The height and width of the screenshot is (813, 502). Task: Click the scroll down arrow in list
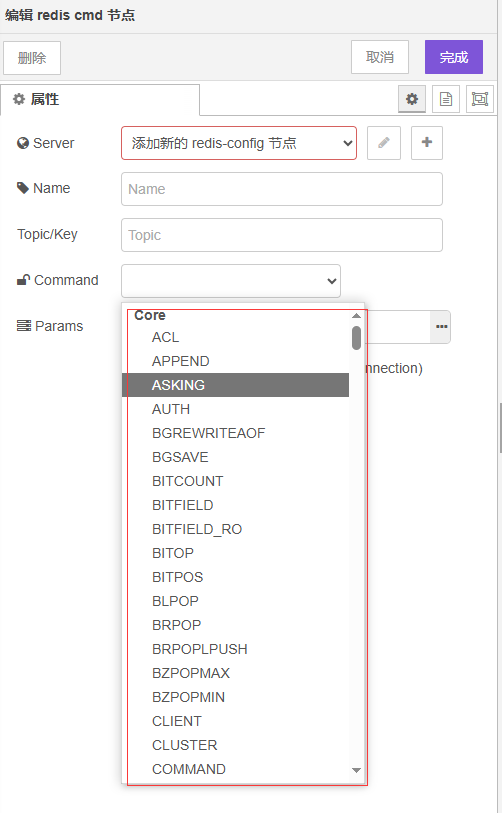pos(356,770)
